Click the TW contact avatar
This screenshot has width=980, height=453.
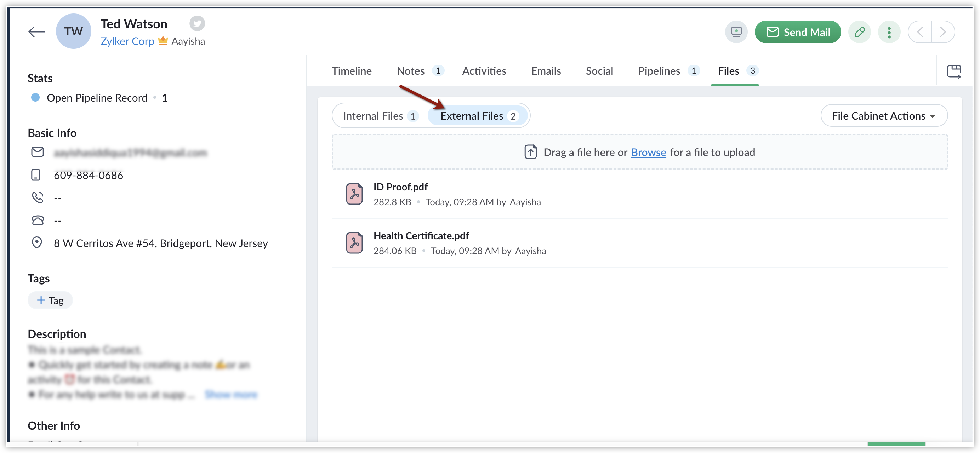pyautogui.click(x=73, y=31)
